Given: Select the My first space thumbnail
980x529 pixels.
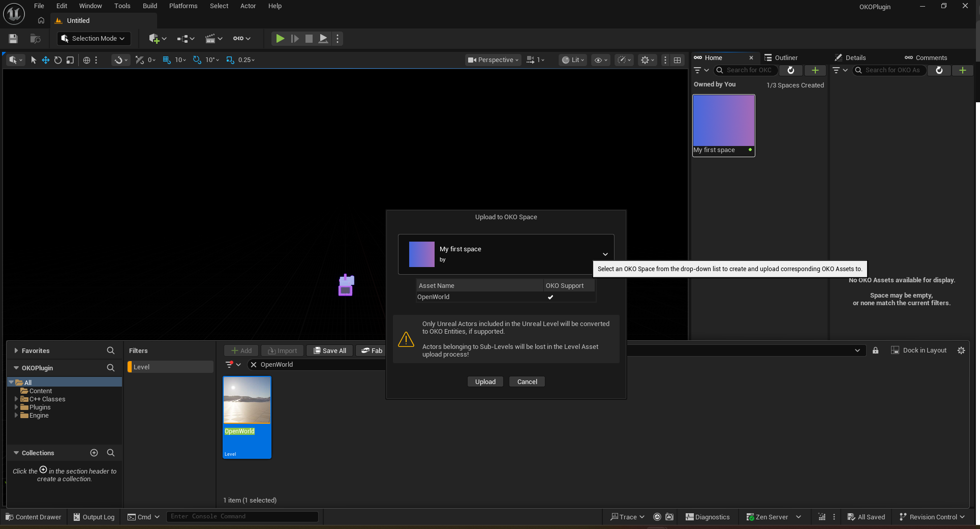Looking at the screenshot, I should click(x=724, y=125).
